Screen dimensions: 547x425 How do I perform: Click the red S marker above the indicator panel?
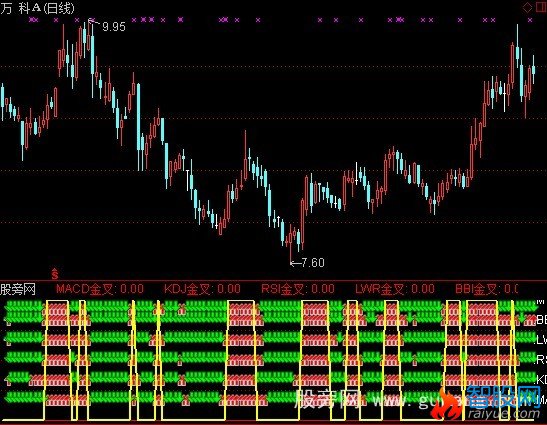(x=55, y=274)
